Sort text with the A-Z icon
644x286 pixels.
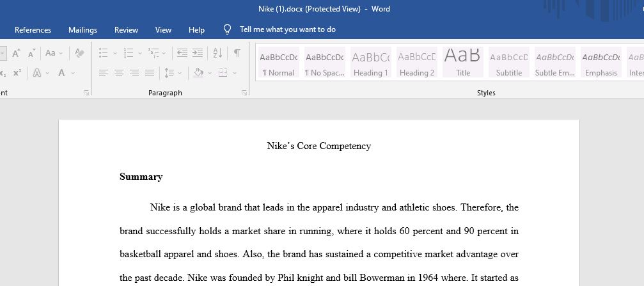217,53
